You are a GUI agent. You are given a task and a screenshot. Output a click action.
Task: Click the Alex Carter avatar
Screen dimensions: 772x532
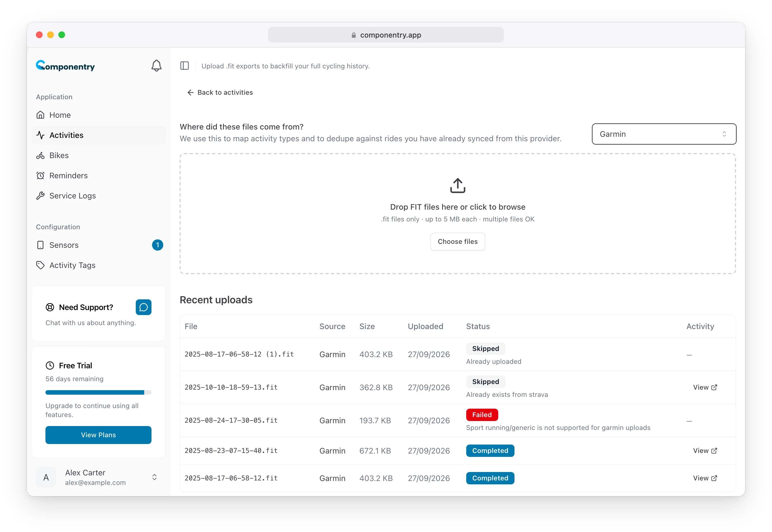pos(46,477)
